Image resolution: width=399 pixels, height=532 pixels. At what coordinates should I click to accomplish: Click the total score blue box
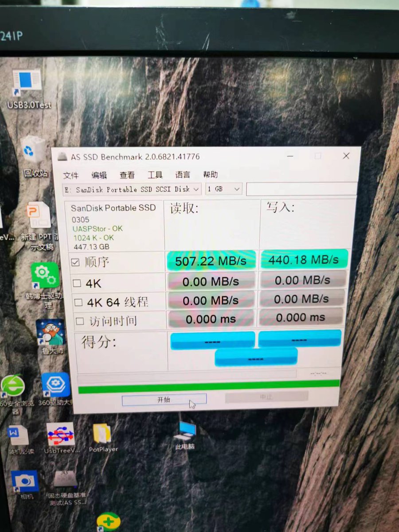(256, 357)
